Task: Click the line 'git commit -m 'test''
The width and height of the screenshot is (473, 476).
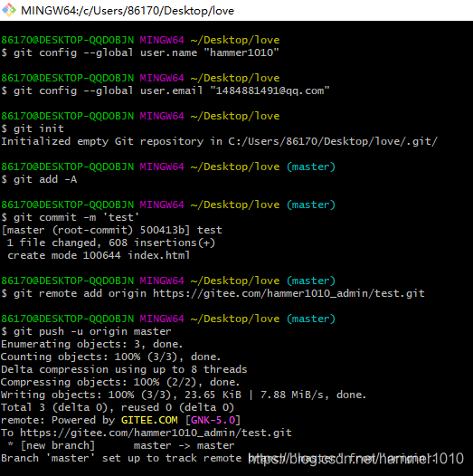Action: [71, 217]
